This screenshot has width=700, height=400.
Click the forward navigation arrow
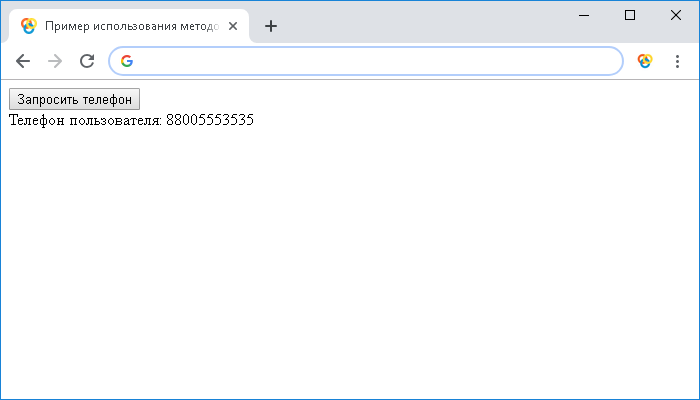(55, 61)
